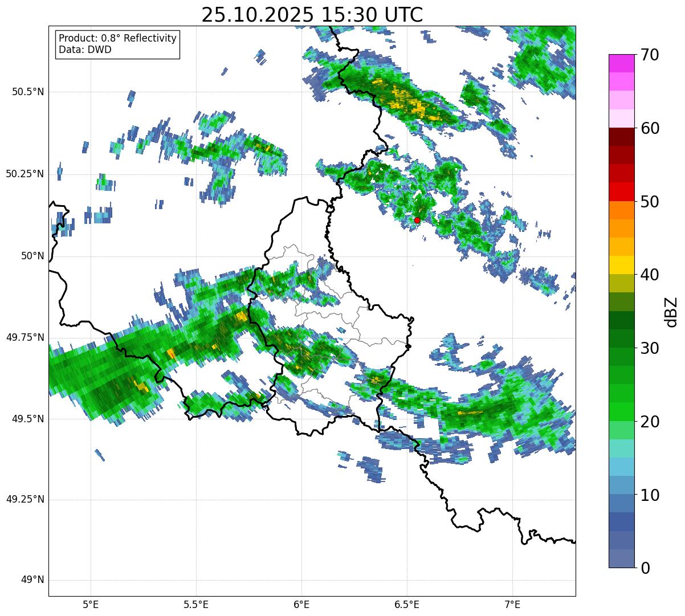This screenshot has width=685, height=616.
Task: Click the colorbar tick label '20'
Action: pos(650,422)
